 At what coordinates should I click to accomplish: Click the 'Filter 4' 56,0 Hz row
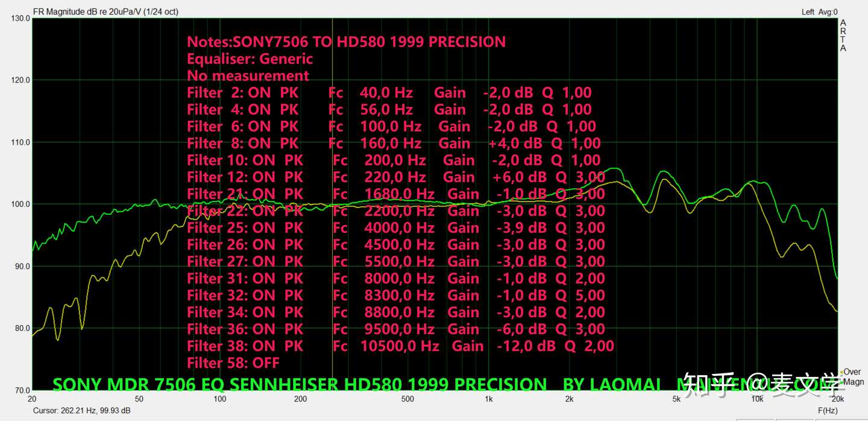coord(389,109)
